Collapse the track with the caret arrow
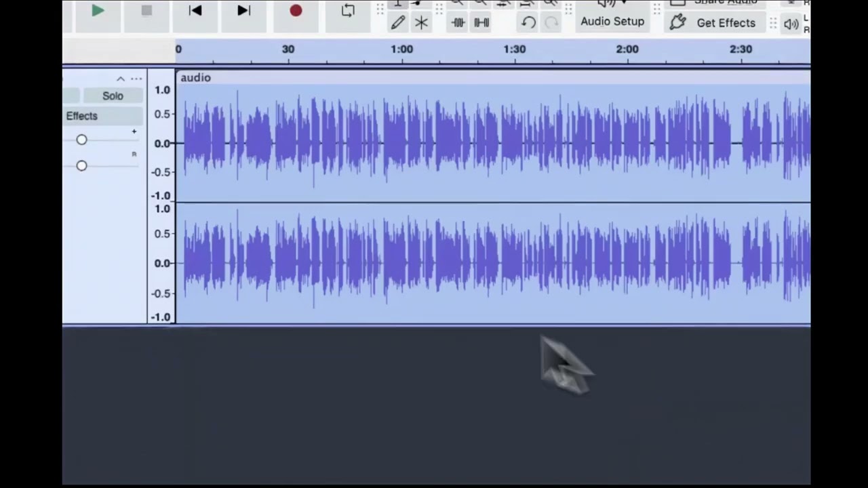868x488 pixels. (121, 79)
